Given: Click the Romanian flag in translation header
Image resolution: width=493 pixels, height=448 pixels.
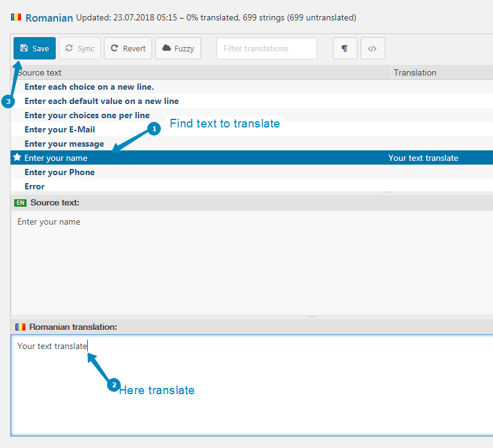Looking at the screenshot, I should (20, 326).
